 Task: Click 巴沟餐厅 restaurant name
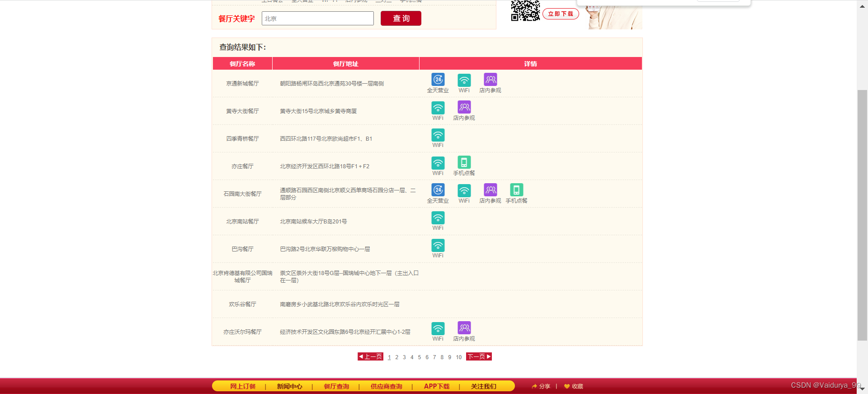click(242, 249)
